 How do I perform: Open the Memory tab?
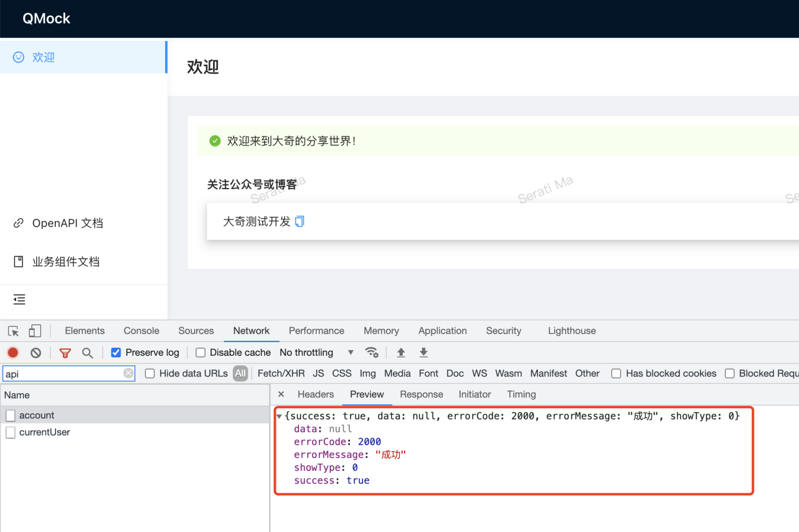381,331
